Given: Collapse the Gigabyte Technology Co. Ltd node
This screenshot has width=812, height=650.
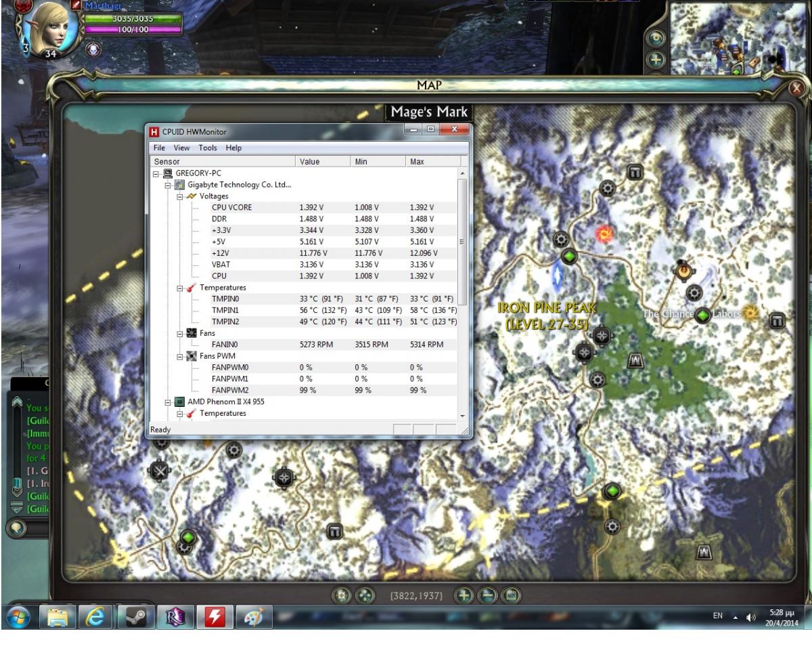Looking at the screenshot, I should click(168, 185).
